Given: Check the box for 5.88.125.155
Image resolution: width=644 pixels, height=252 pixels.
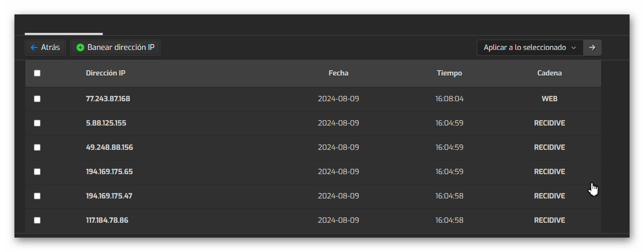Looking at the screenshot, I should click(37, 123).
